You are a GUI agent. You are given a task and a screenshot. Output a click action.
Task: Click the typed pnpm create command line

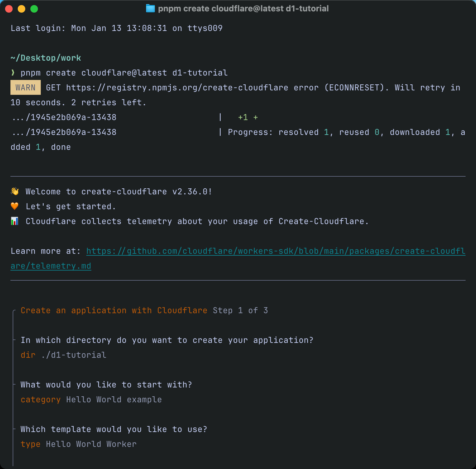(124, 73)
